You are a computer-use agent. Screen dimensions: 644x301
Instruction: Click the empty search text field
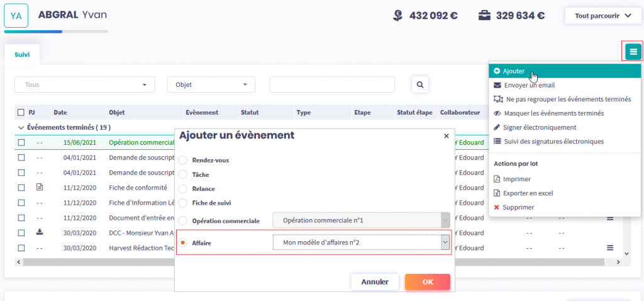[x=331, y=84]
